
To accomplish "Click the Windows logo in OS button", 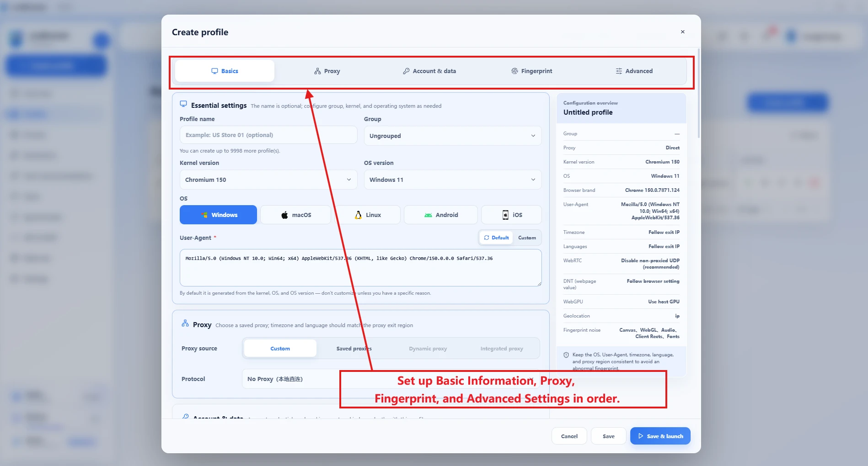I will [204, 215].
